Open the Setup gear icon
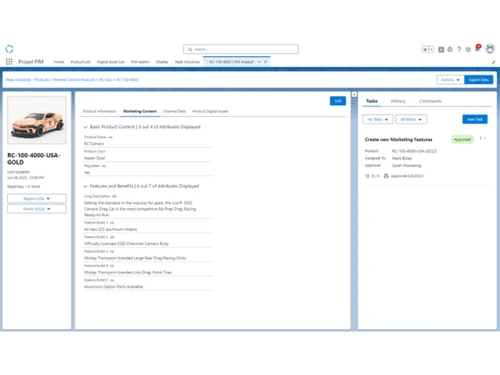Viewport: 500px width, 375px height. pos(468,49)
